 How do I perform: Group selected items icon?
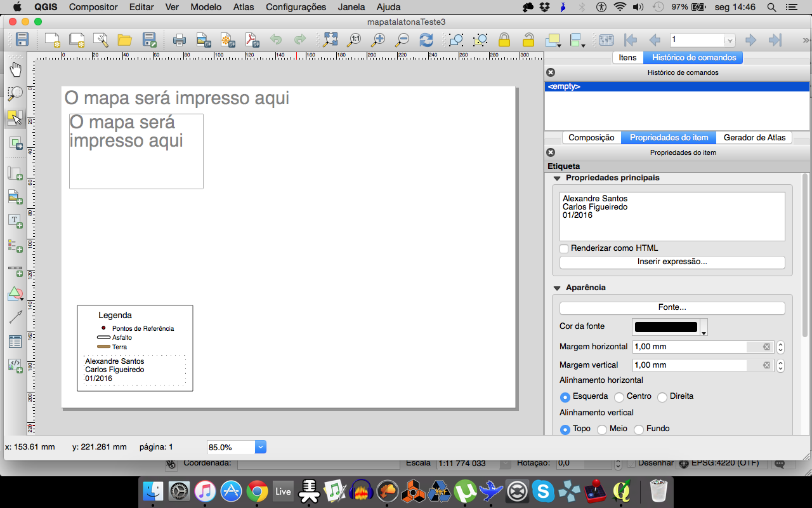(x=456, y=40)
